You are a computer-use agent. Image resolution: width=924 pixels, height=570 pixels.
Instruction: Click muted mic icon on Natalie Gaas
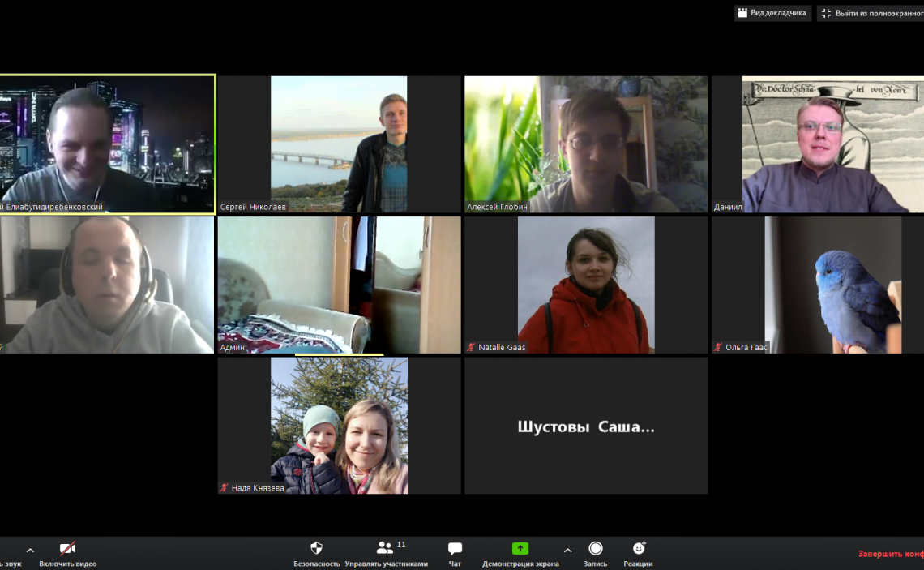tap(471, 347)
